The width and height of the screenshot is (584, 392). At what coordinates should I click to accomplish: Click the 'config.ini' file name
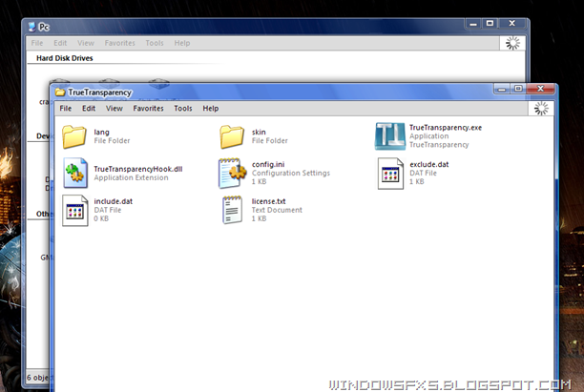point(268,164)
